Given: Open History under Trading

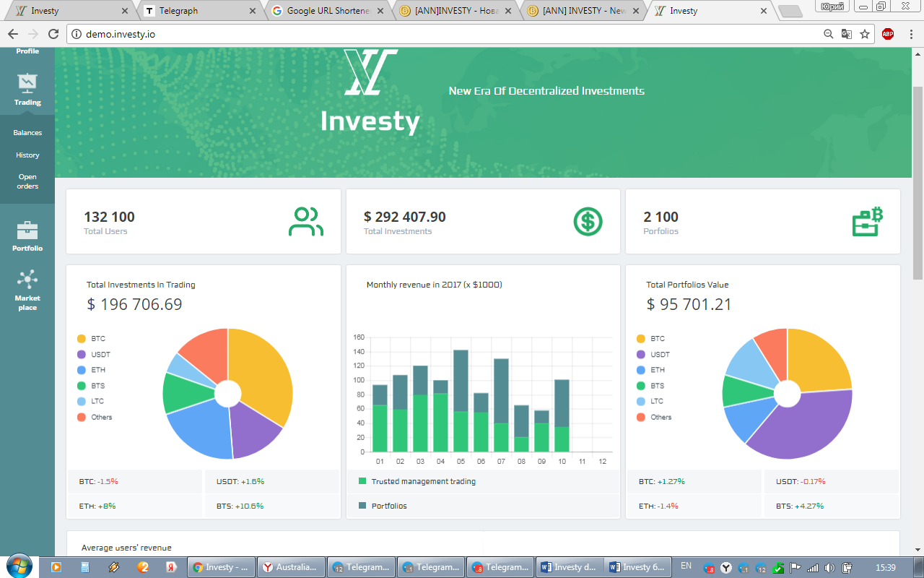Looking at the screenshot, I should click(27, 155).
